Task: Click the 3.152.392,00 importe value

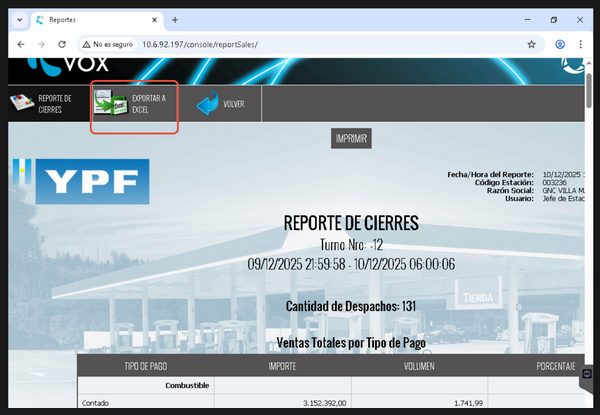Action: (x=324, y=403)
